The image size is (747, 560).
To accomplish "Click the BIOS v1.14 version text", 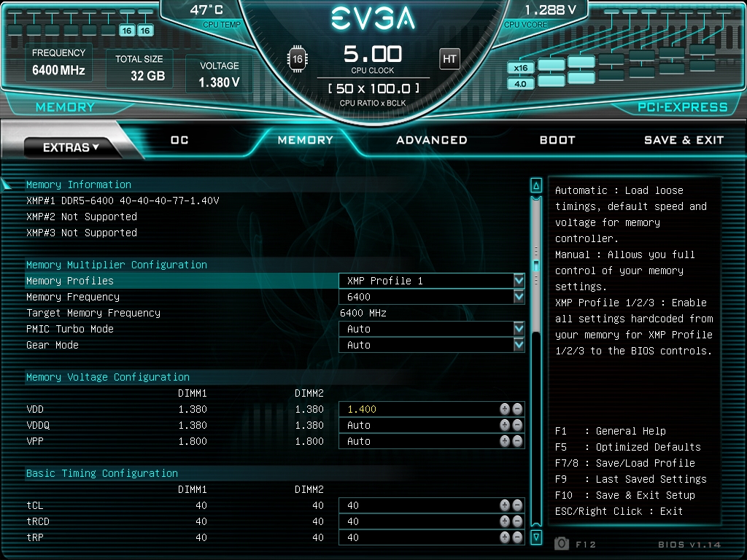I will [x=689, y=544].
